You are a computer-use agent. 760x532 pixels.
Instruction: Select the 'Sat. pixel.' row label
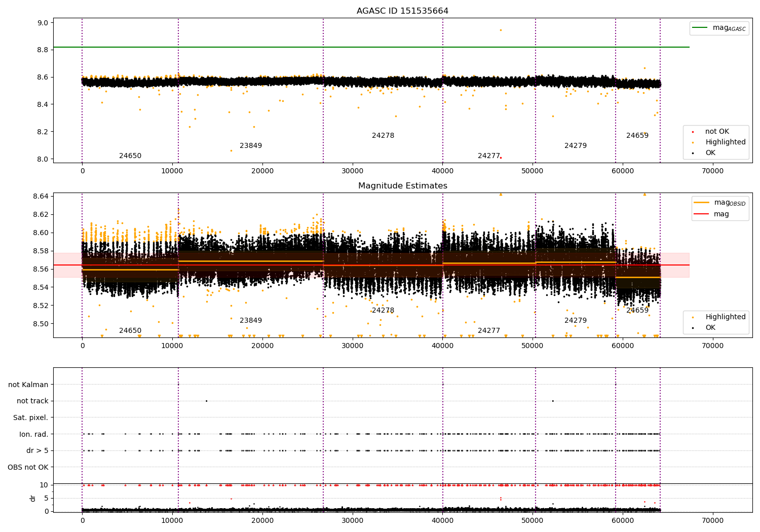click(31, 417)
